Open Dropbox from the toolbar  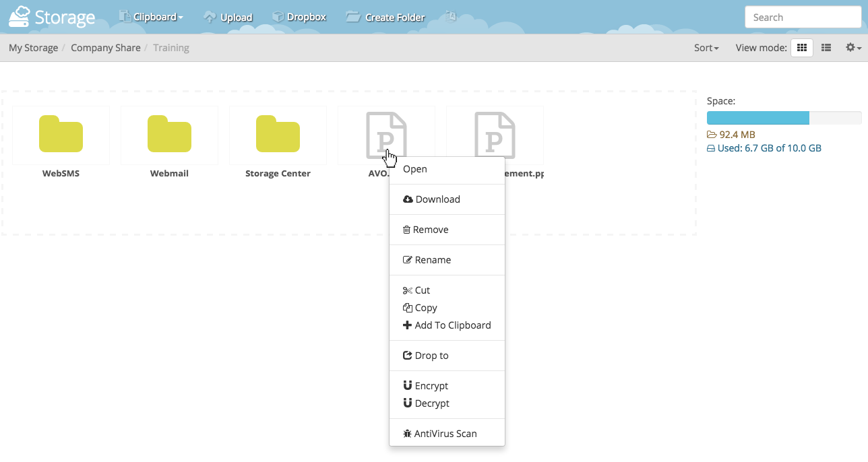tap(299, 17)
